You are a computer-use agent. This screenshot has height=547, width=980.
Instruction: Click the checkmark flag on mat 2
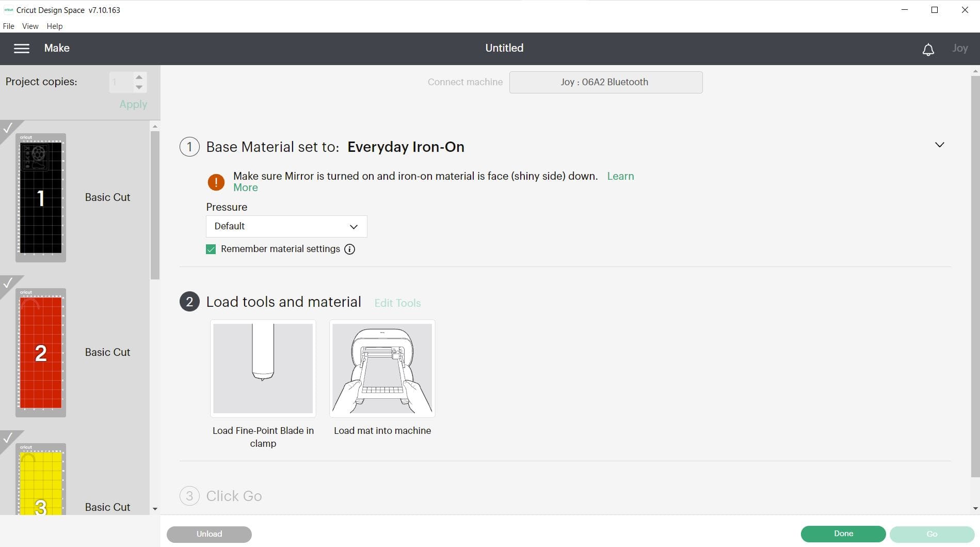coord(8,283)
